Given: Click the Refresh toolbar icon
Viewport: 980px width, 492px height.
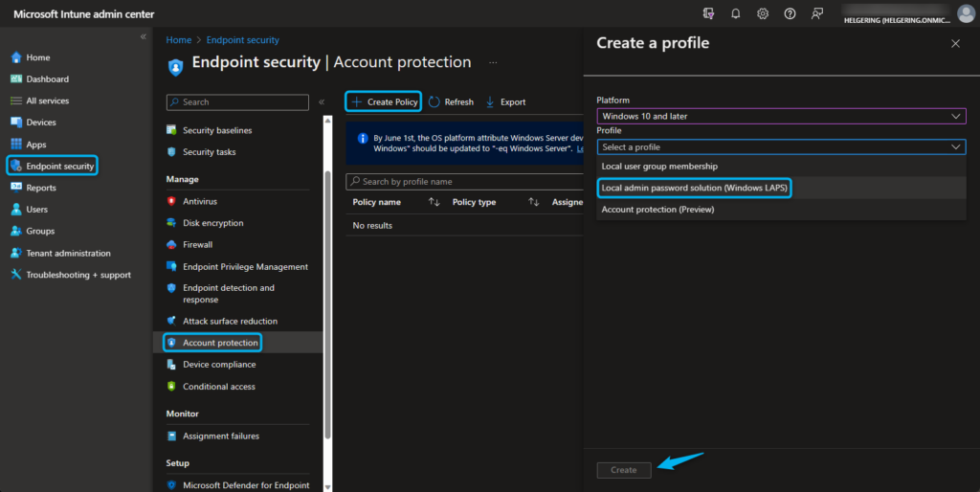Looking at the screenshot, I should point(434,101).
